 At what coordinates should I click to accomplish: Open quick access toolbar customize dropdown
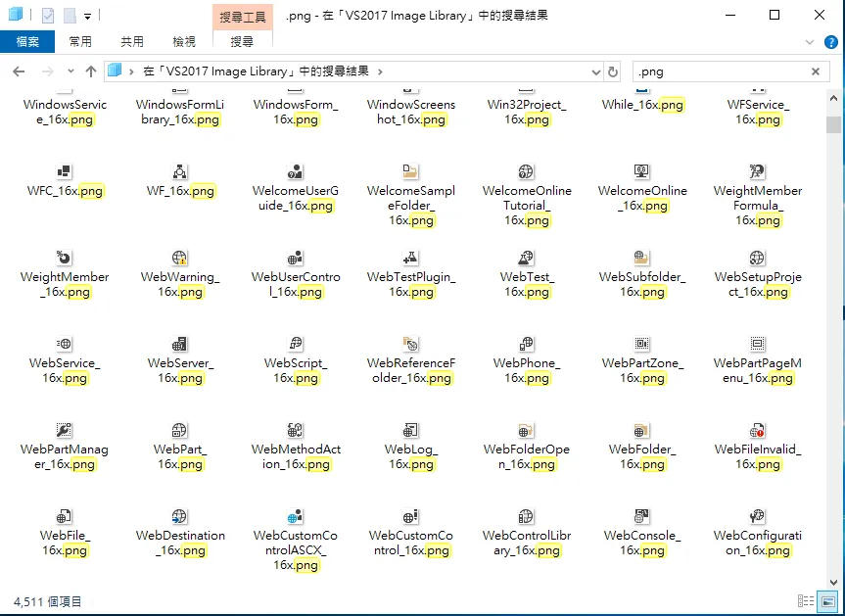[x=87, y=17]
